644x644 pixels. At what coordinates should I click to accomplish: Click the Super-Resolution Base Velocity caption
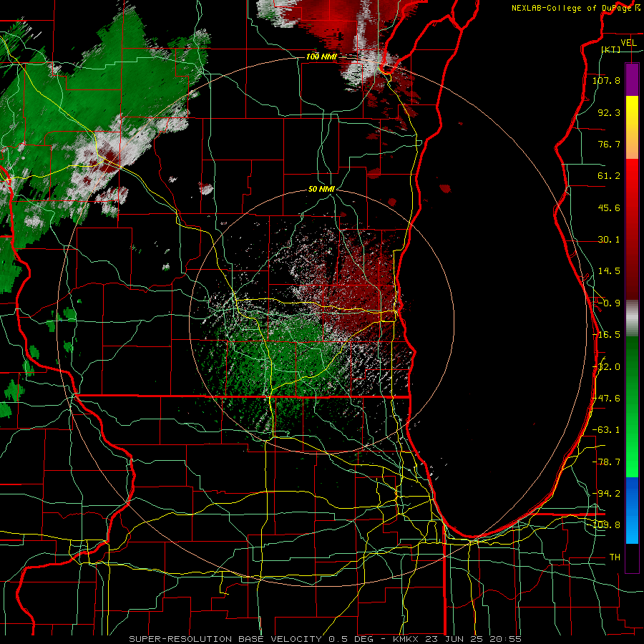pos(325,639)
